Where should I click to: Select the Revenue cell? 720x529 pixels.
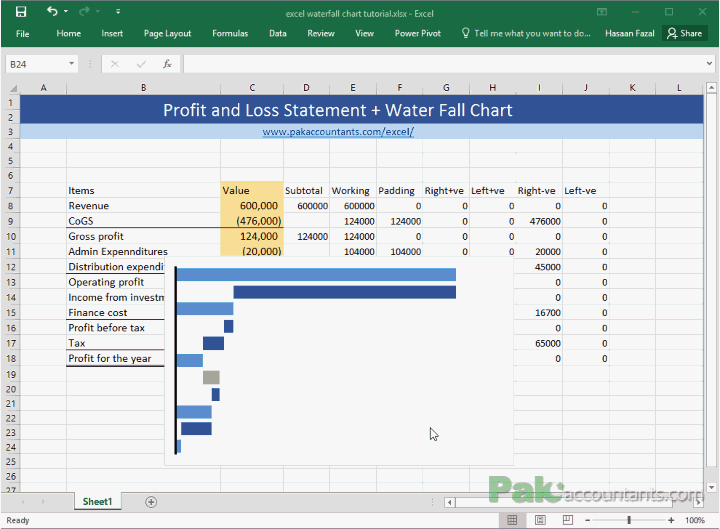pyautogui.click(x=143, y=206)
